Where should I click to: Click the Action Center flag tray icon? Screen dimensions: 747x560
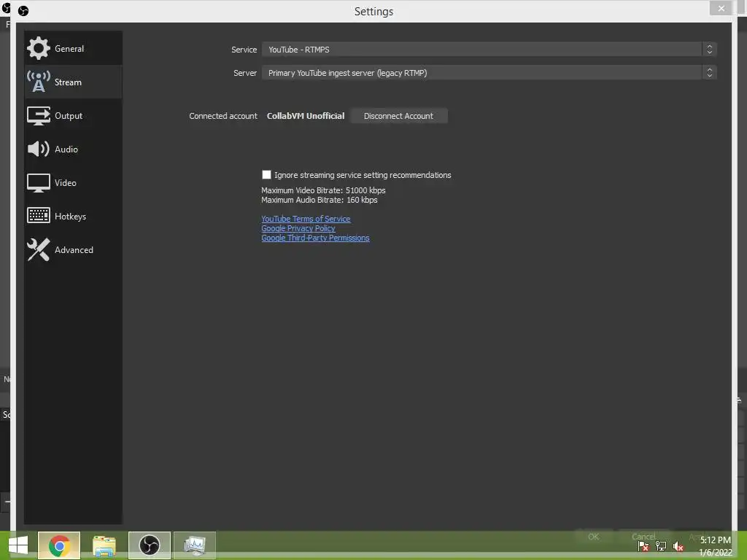click(643, 546)
